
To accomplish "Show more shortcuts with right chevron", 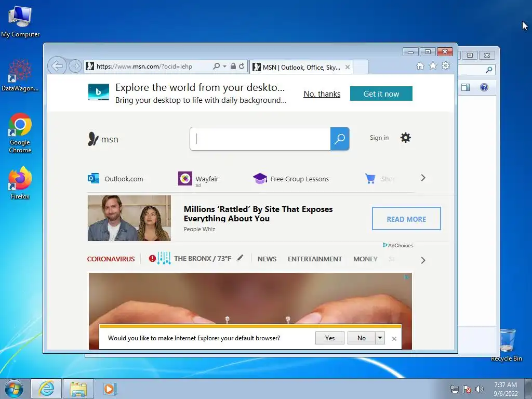I will (x=423, y=178).
